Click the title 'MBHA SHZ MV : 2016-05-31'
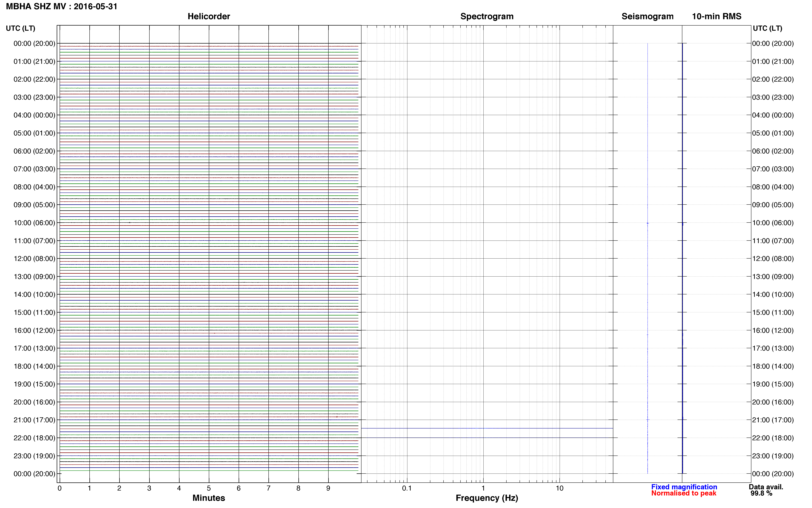 point(62,6)
